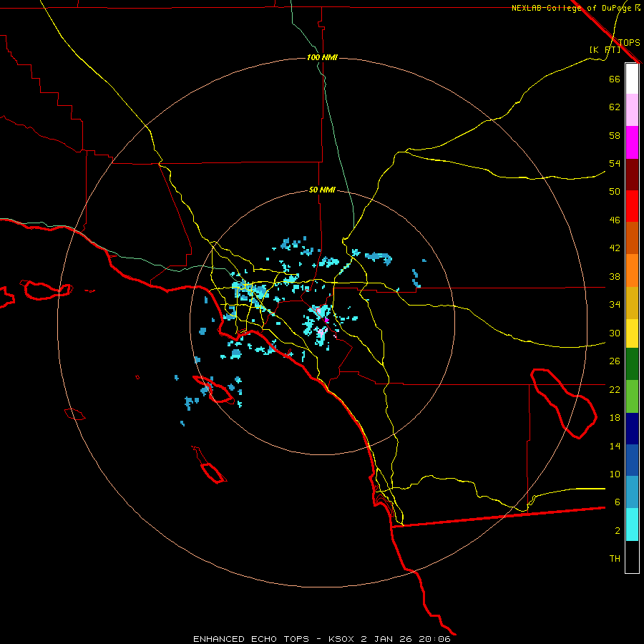Viewport: 644px width, 644px height.
Task: Click the yellow swatch between 34 and 30
Action: (x=632, y=333)
